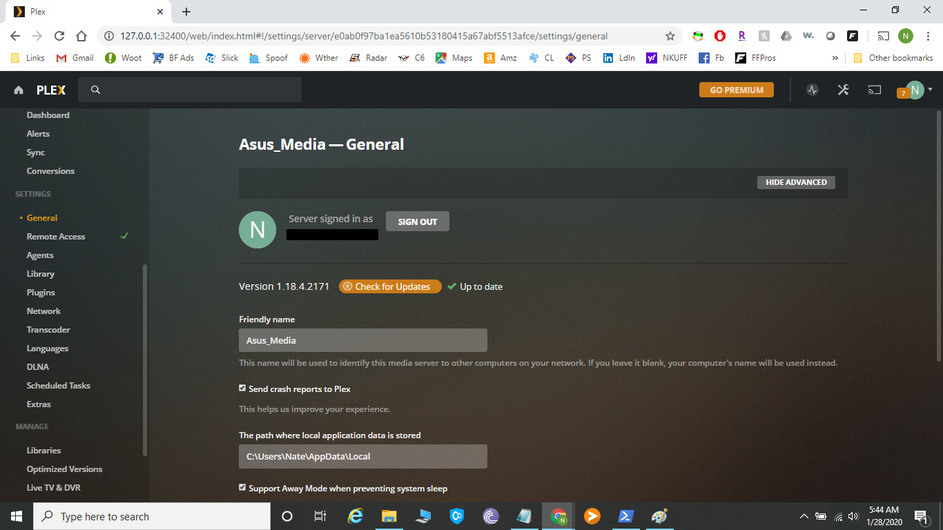Screen dimensions: 943x530
Task: Click the browser back arrow
Action: [15, 36]
